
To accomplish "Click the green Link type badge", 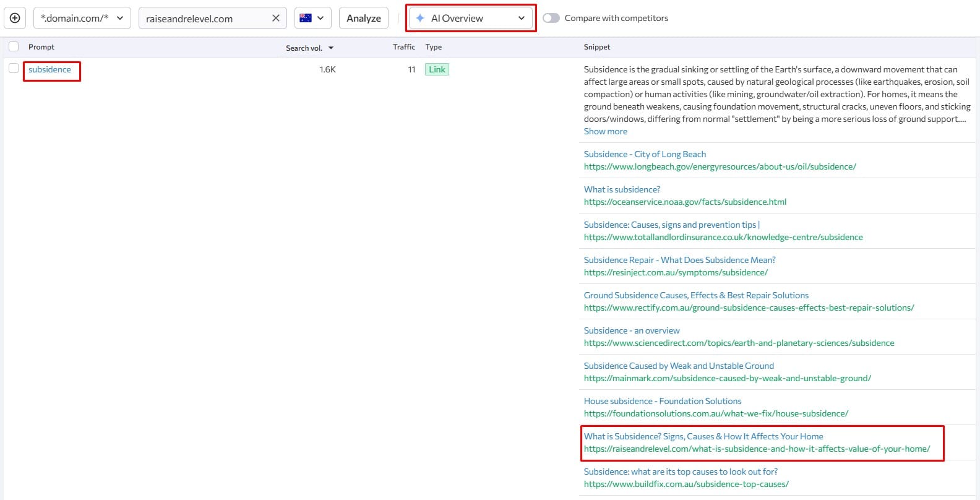I will click(437, 69).
